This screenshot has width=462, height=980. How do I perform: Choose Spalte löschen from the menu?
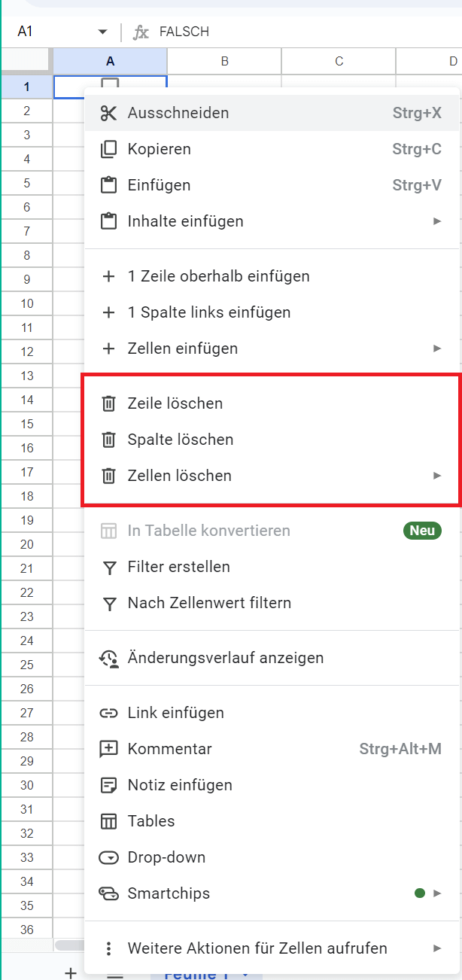(x=181, y=440)
